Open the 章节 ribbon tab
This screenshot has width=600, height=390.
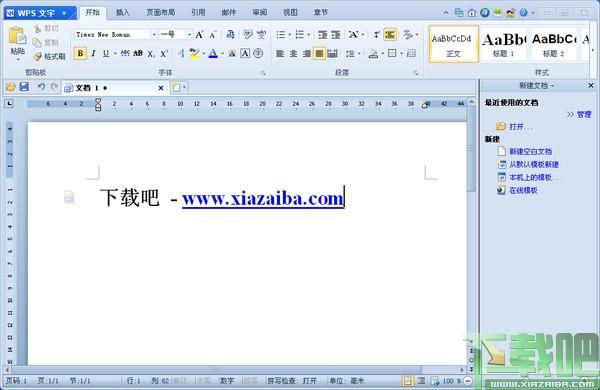tap(321, 13)
